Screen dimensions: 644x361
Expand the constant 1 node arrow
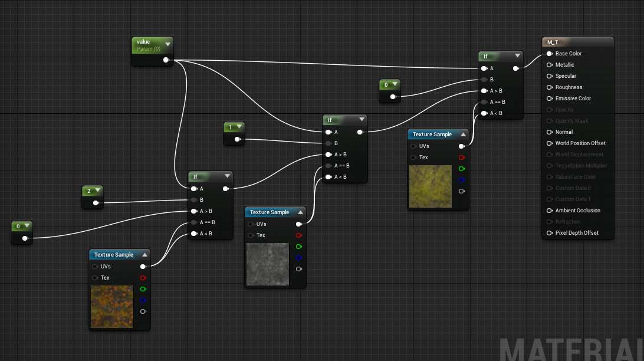[239, 126]
